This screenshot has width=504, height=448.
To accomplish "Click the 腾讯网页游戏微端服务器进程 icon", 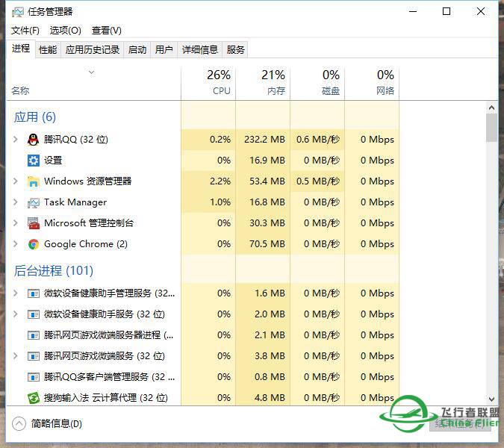I will tap(33, 335).
